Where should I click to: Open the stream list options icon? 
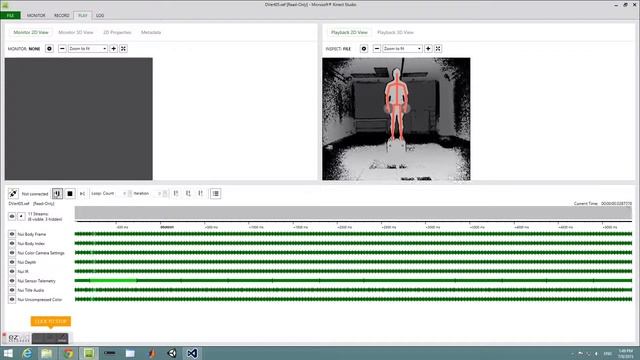[x=216, y=193]
